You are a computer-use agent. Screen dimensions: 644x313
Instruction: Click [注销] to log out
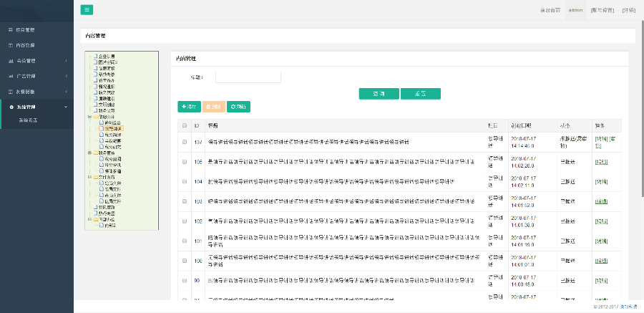pos(629,10)
